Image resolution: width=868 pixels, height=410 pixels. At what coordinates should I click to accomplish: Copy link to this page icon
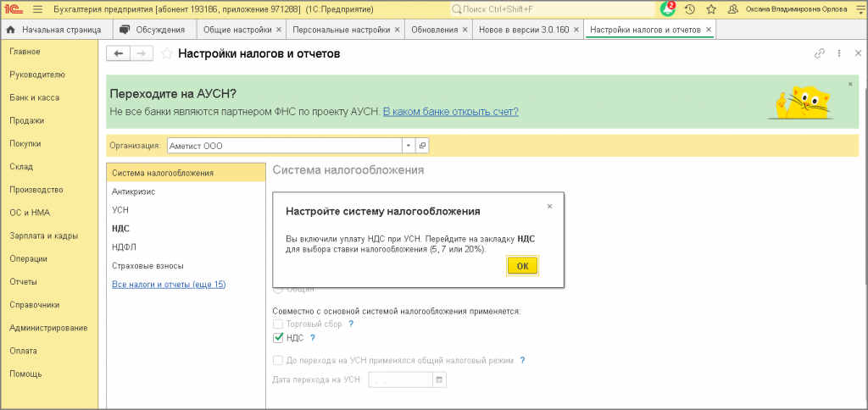(x=820, y=53)
